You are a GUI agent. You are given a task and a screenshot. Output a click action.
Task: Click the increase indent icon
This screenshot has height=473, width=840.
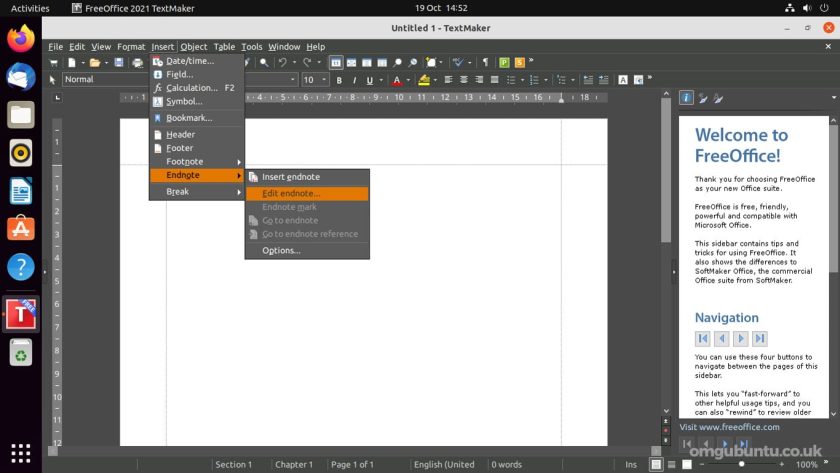coord(603,80)
